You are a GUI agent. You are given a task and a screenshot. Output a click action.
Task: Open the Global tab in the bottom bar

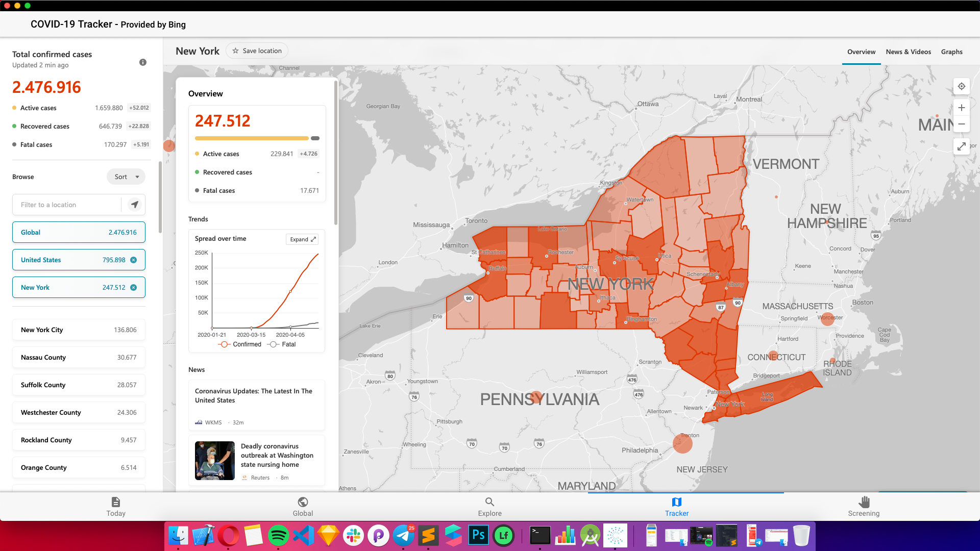pyautogui.click(x=303, y=507)
